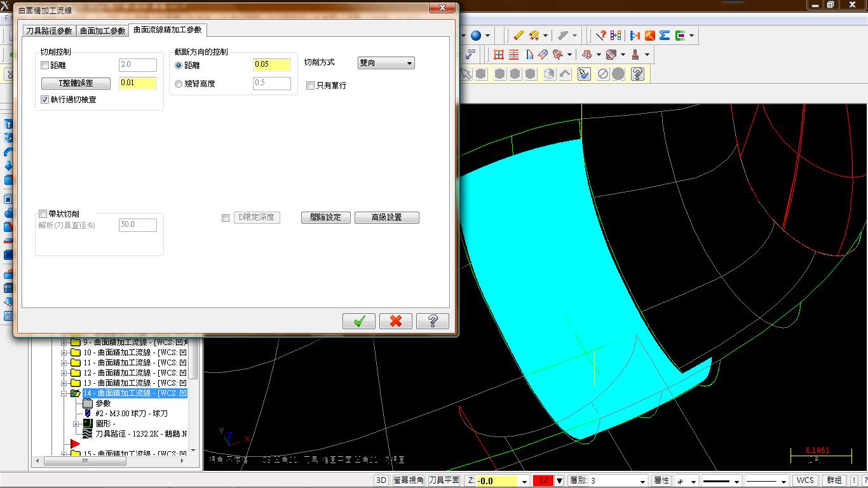868x488 pixels.
Task: Click the green bracket with arrow icon
Action: (x=680, y=36)
